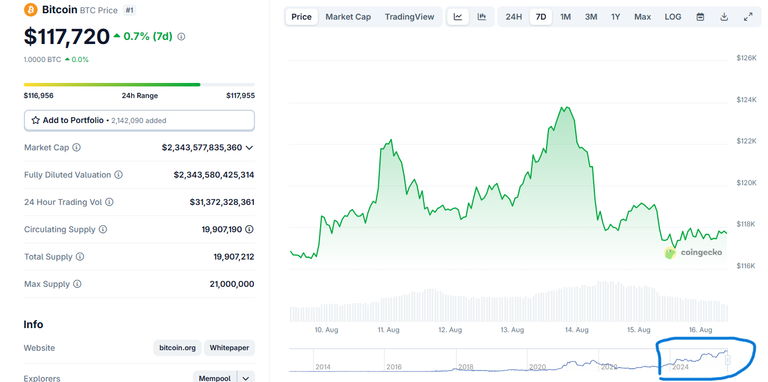Open bitcoin.org website link
The image size is (768, 382).
(177, 348)
